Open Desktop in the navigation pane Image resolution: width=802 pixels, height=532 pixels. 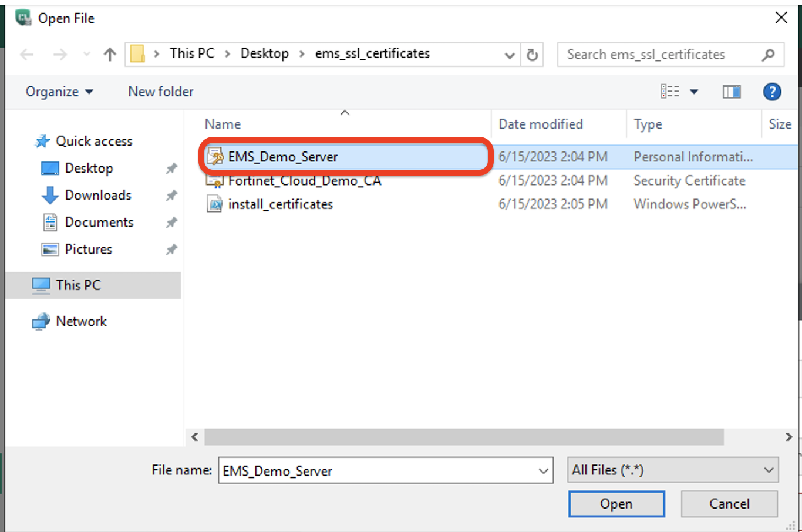point(89,168)
